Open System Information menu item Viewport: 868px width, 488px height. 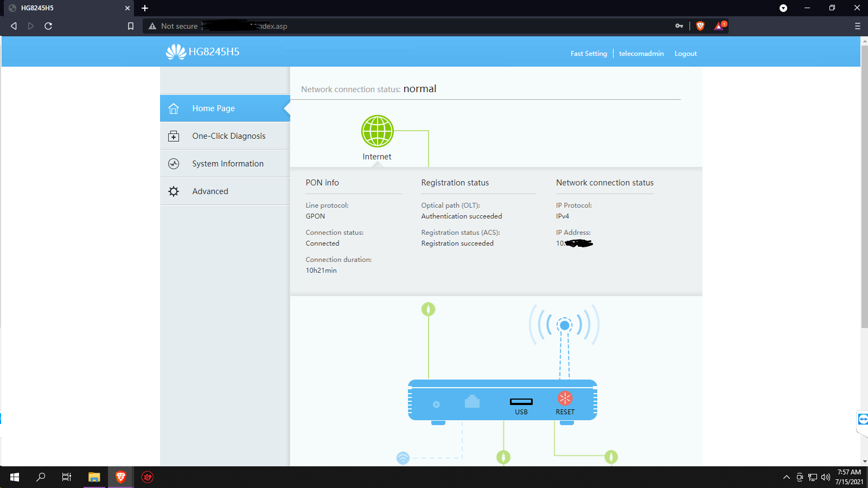(225, 164)
